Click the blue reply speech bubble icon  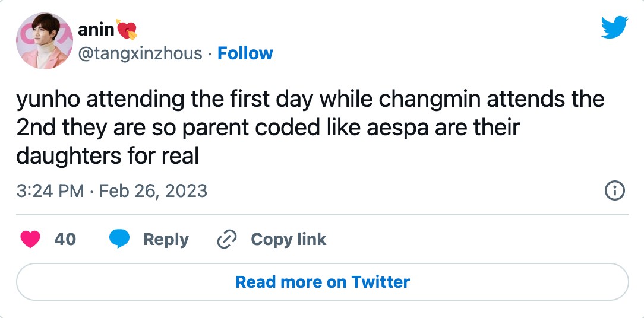click(119, 239)
